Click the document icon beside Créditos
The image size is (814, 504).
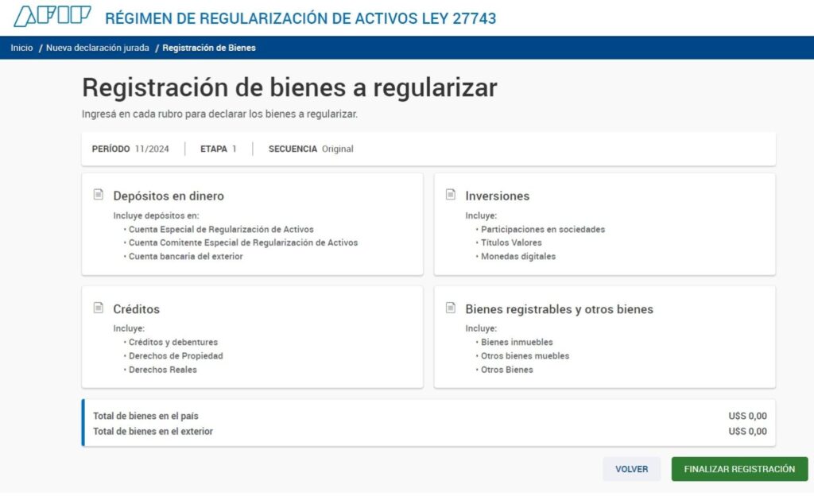click(99, 308)
